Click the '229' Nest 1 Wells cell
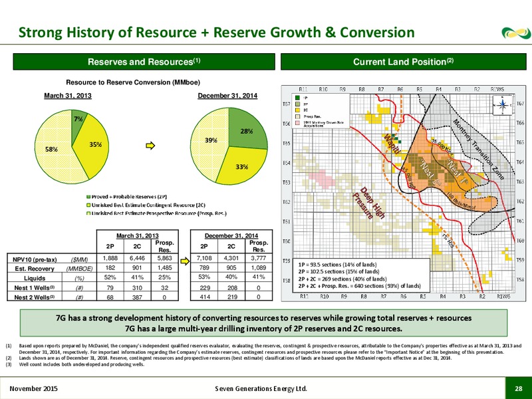Viewport: 532px width, 399px height. click(204, 288)
